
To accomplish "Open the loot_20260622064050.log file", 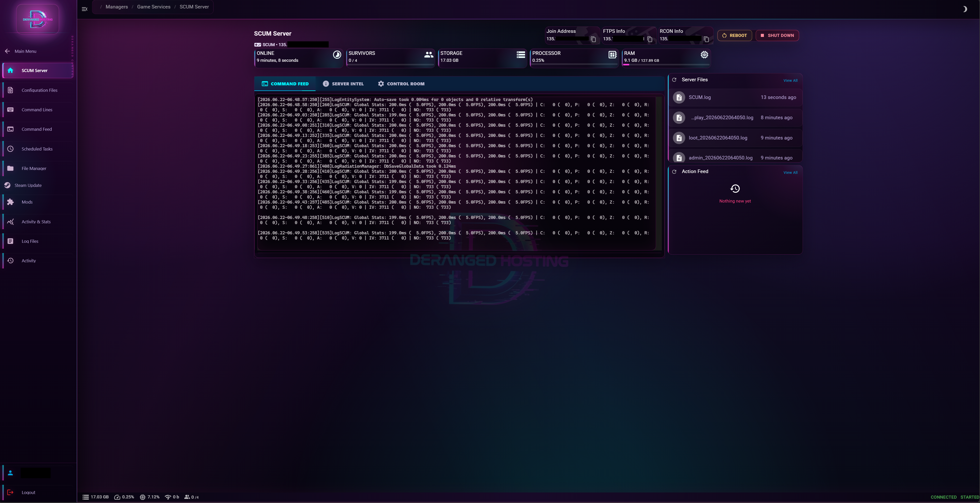I will click(x=735, y=138).
